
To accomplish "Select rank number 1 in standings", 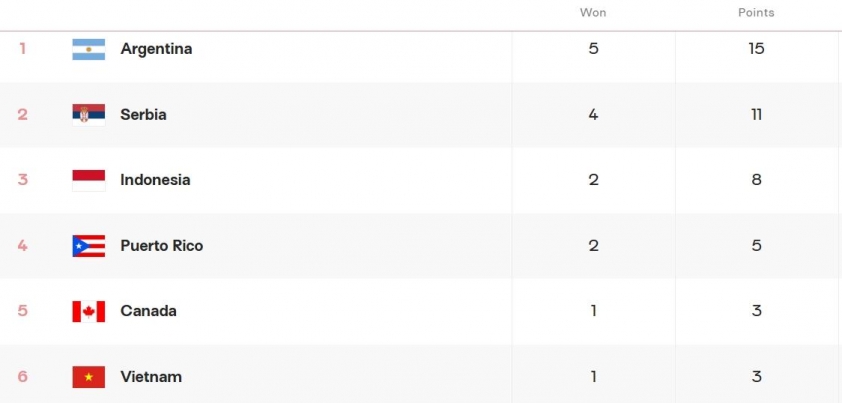I will (23, 49).
